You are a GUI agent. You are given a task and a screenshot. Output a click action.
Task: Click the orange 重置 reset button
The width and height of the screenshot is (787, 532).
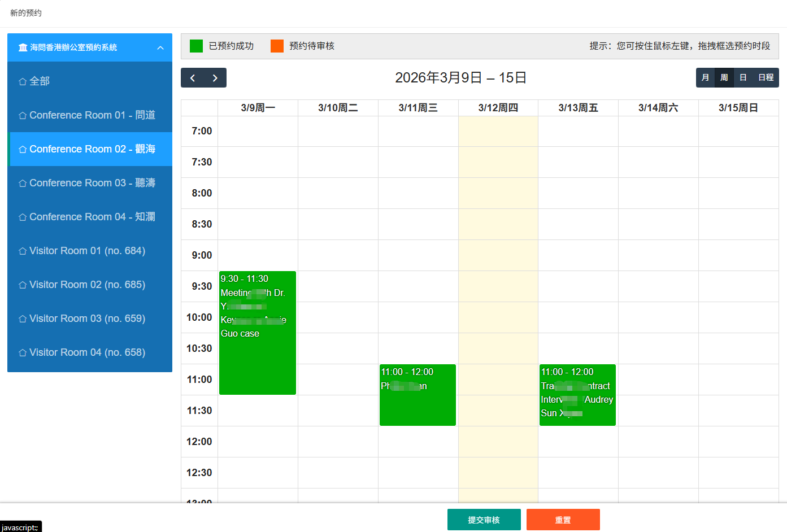click(x=563, y=520)
